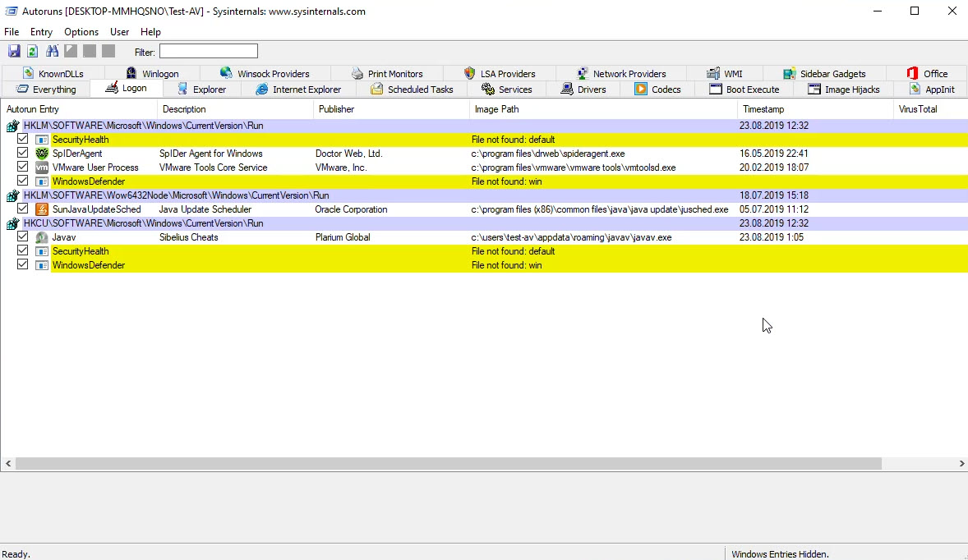The height and width of the screenshot is (560, 968).
Task: Uncheck the first SecurityHealth entry under HKLM
Action: [x=23, y=139]
